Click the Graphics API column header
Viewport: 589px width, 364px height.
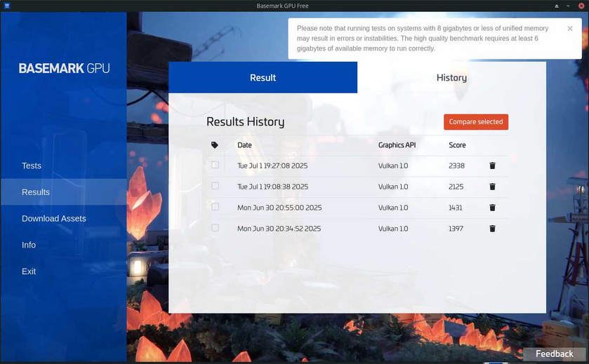coord(397,145)
